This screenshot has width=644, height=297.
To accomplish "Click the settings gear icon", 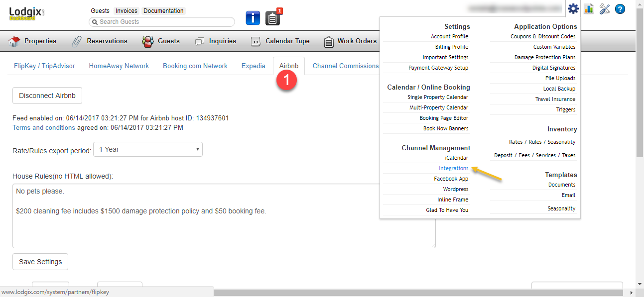I will 573,8.
